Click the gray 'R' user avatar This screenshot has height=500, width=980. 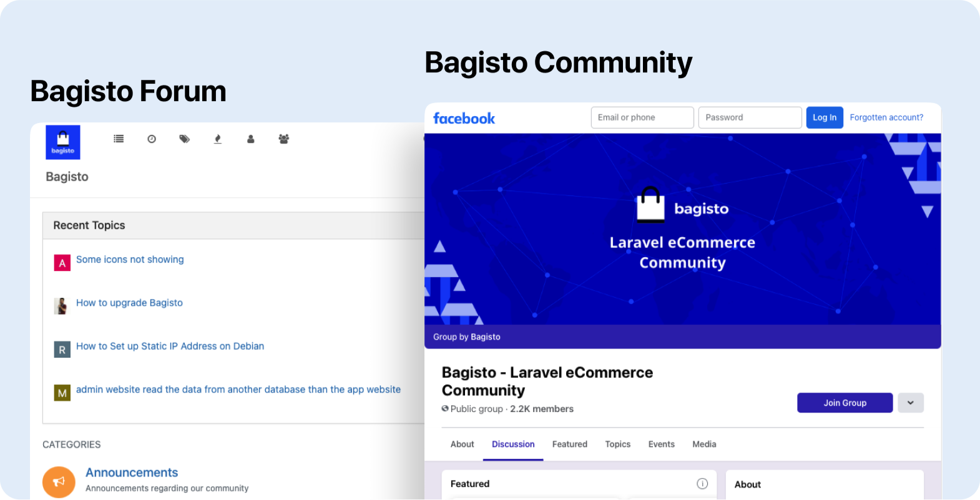coord(62,350)
